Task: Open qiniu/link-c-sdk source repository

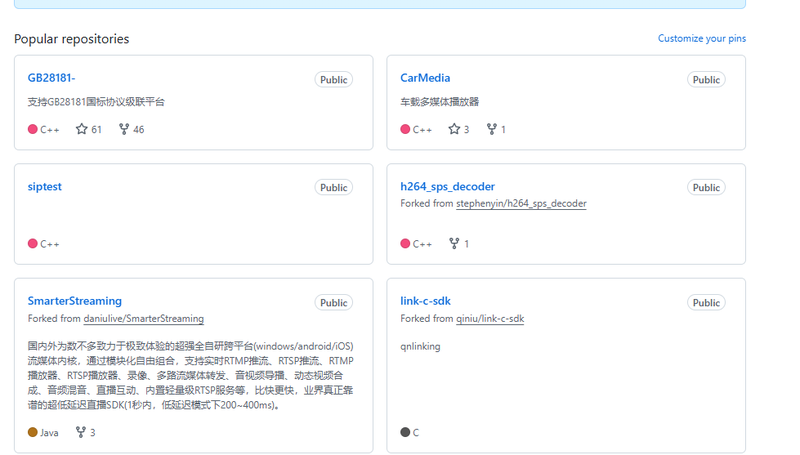Action: click(490, 319)
